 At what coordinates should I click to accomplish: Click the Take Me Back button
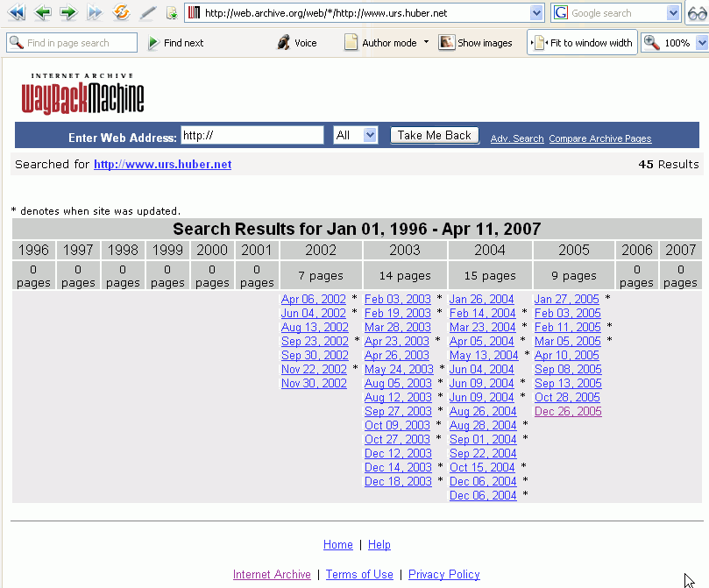[x=435, y=135]
